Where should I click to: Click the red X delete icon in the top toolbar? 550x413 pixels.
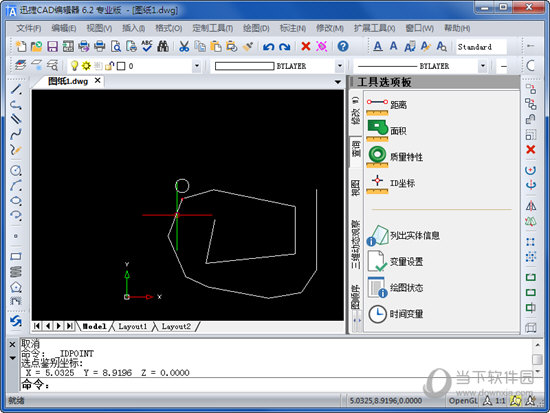[306, 46]
